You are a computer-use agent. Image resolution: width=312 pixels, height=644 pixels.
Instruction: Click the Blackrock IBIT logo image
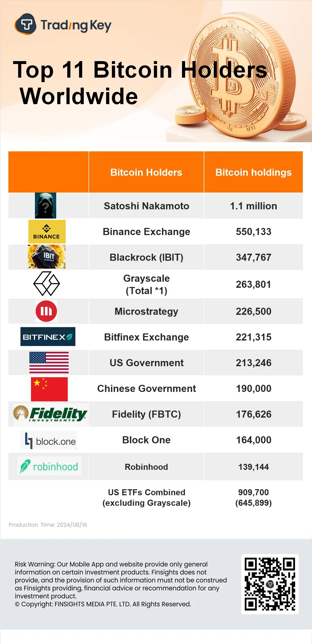coord(46,257)
